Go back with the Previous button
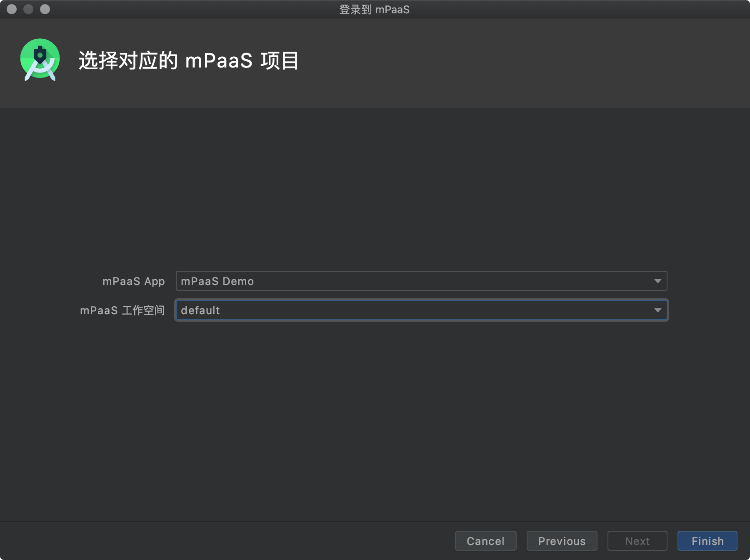Screen dimensions: 750x560 click(562, 541)
